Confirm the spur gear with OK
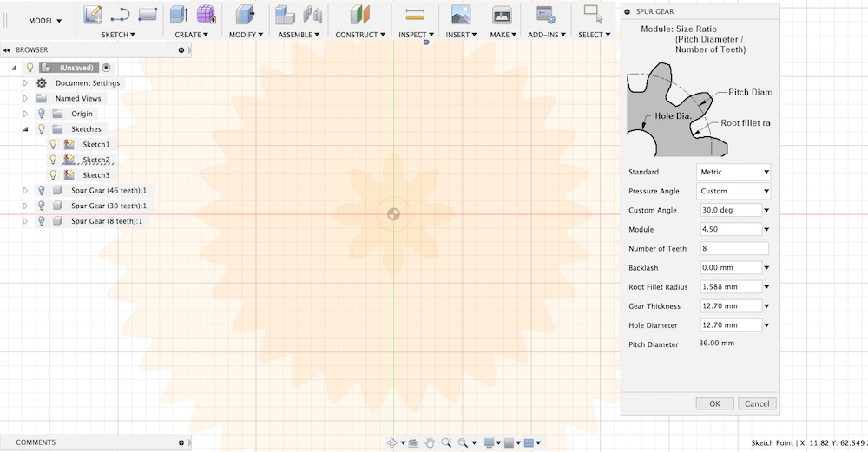Image resolution: width=868 pixels, height=452 pixels. (714, 404)
